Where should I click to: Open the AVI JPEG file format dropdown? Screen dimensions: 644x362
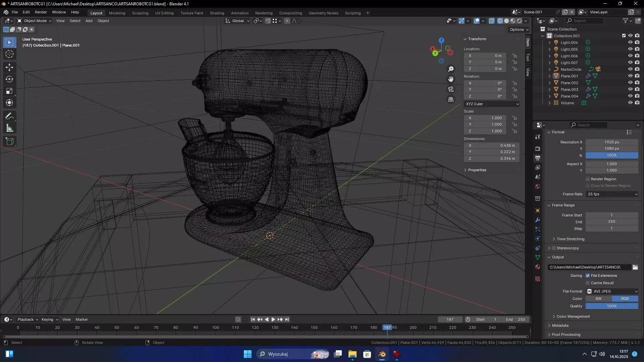pos(612,291)
